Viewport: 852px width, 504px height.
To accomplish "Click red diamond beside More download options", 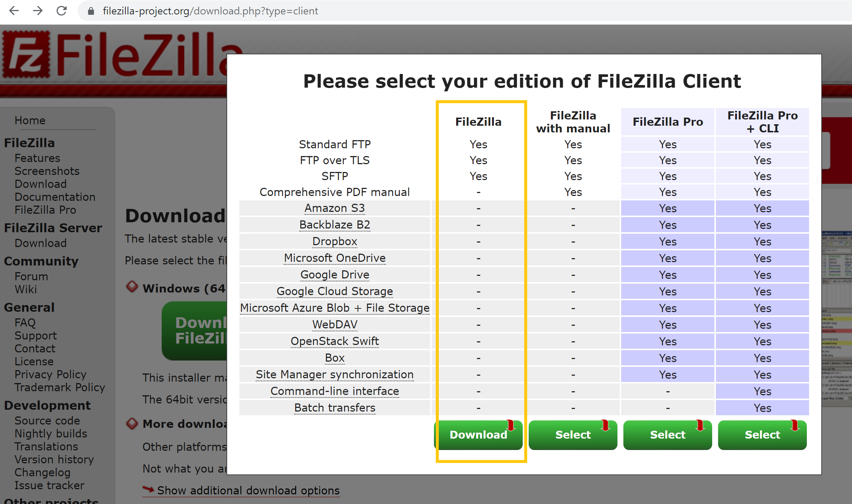I will (132, 423).
